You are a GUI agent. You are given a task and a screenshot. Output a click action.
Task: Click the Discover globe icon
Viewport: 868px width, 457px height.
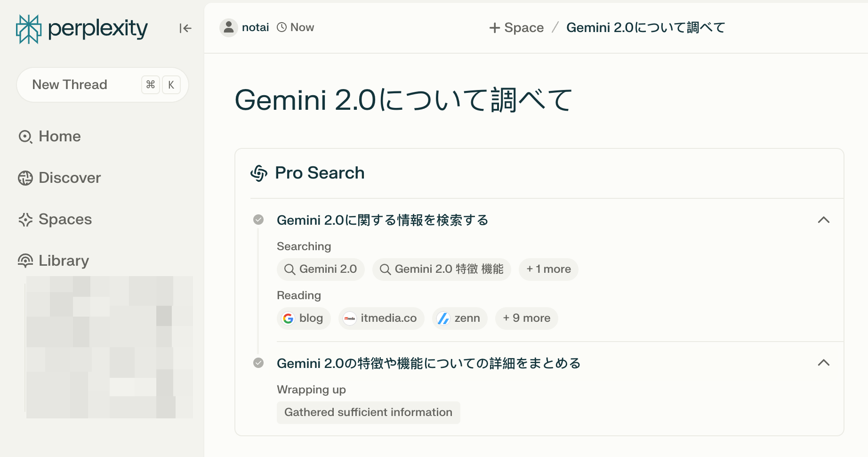pos(25,178)
